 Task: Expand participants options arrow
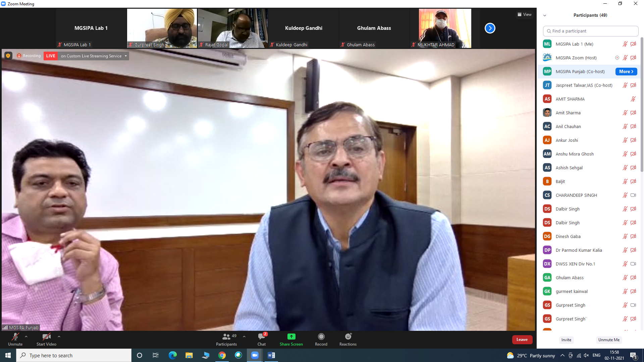[244, 337]
